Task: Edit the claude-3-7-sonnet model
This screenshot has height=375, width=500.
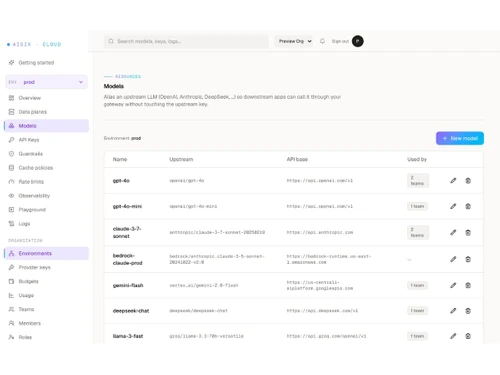Action: [453, 233]
